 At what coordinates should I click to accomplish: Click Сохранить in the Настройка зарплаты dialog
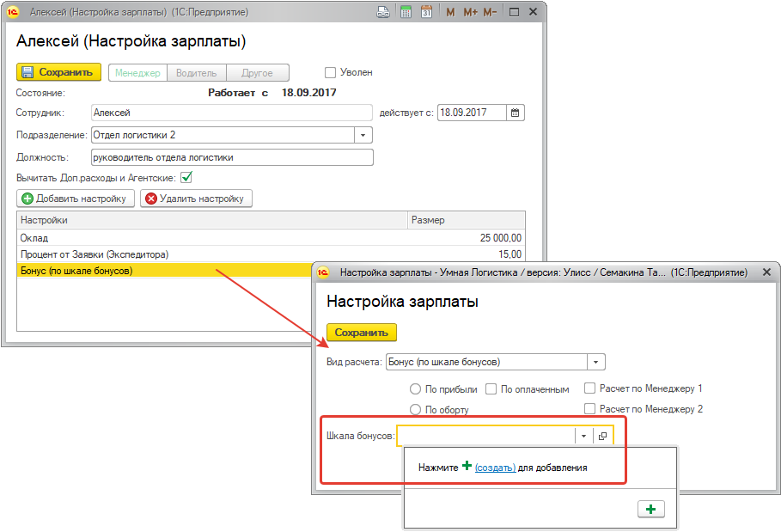362,333
